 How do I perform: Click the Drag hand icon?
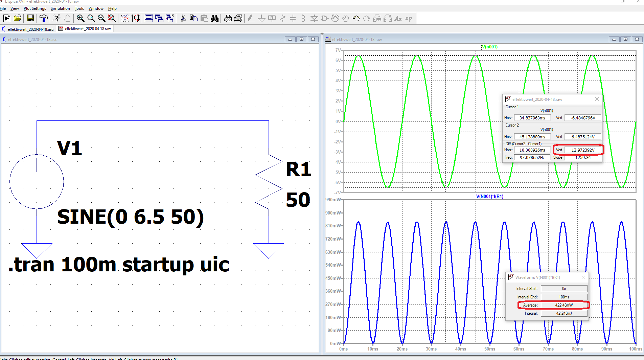345,18
